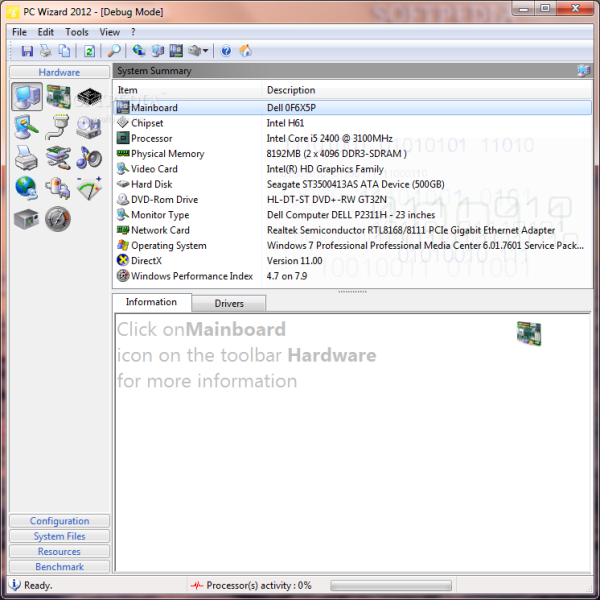The width and height of the screenshot is (600, 600).
Task: Switch to the Information tab
Action: 152,302
